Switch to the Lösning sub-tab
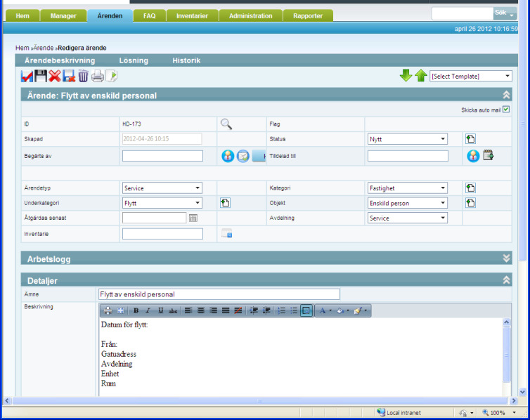The width and height of the screenshot is (530, 420). tap(134, 60)
